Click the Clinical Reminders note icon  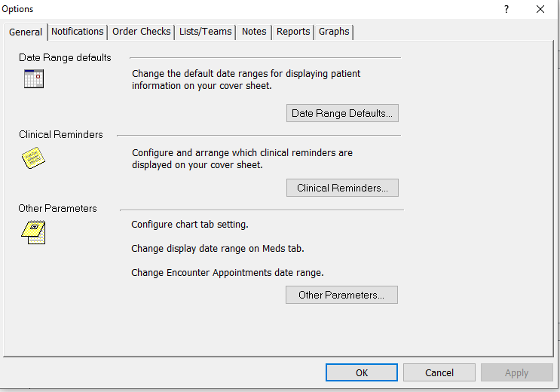(34, 158)
